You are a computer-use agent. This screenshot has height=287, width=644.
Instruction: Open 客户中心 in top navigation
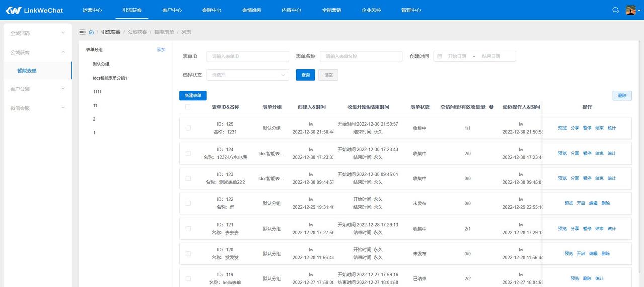coord(172,10)
